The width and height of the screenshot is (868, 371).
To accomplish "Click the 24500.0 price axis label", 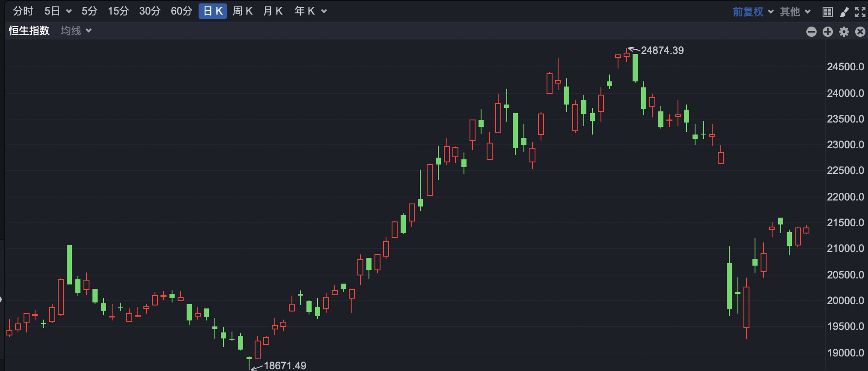I will 845,67.
